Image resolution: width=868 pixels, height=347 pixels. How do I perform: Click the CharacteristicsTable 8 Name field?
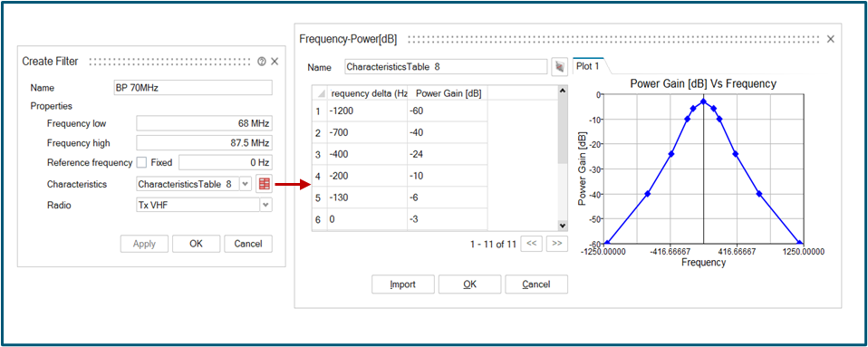(x=446, y=67)
